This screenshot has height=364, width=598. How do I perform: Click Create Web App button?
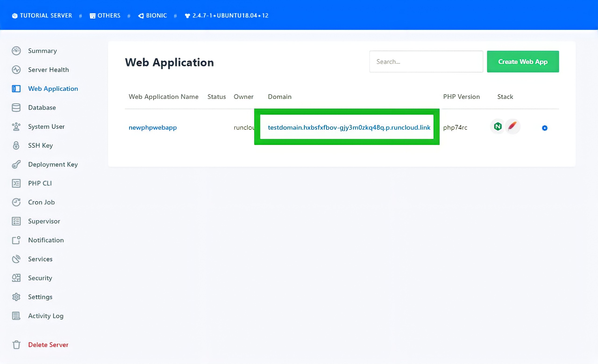[x=523, y=62]
